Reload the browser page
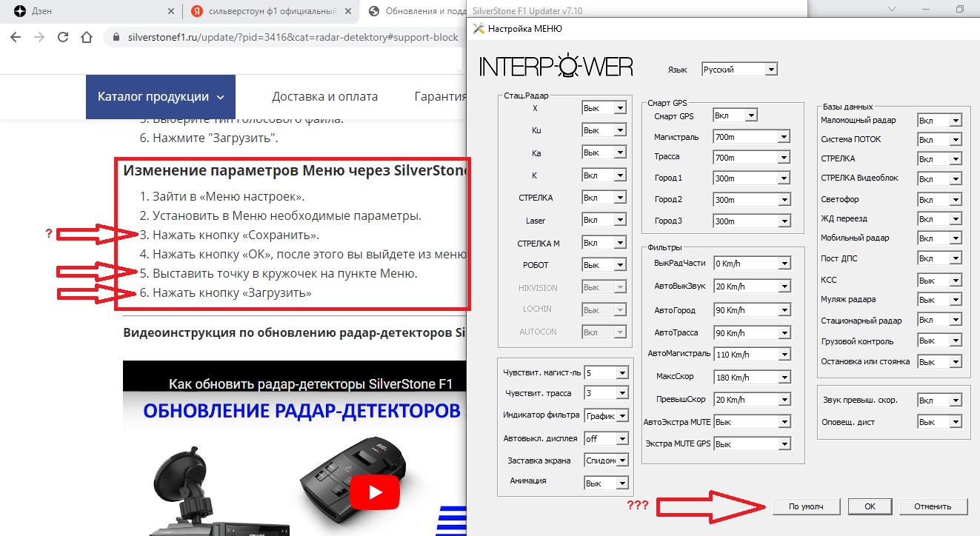 point(63,37)
